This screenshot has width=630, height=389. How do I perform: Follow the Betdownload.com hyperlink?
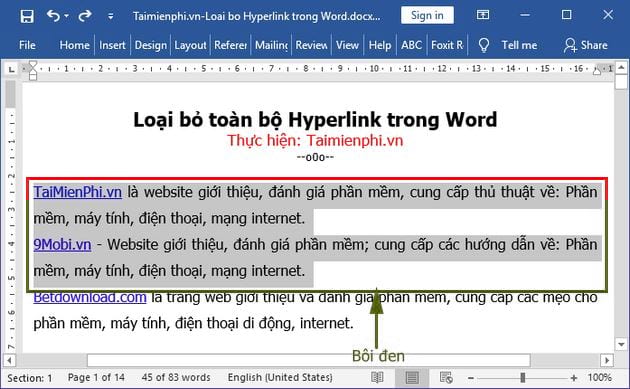[x=90, y=297]
